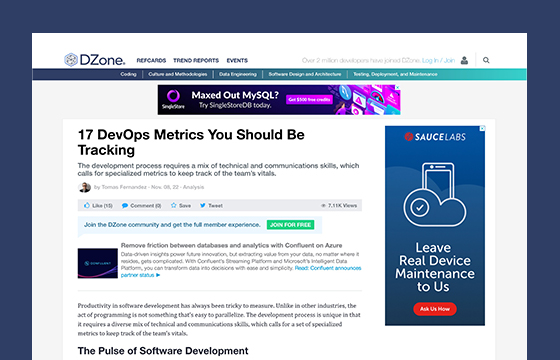Close the Sauce Labs ad via corner icon
560x360 pixels.
tap(482, 129)
